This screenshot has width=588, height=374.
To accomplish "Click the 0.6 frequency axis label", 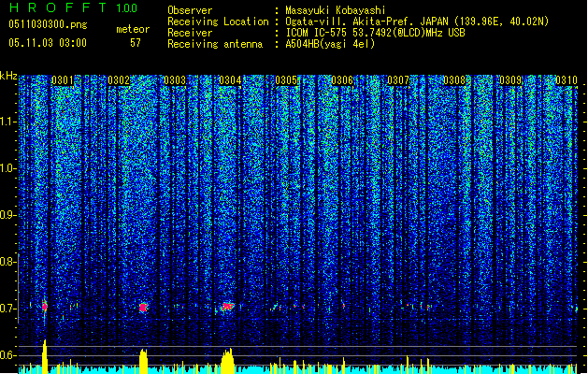I will point(8,355).
